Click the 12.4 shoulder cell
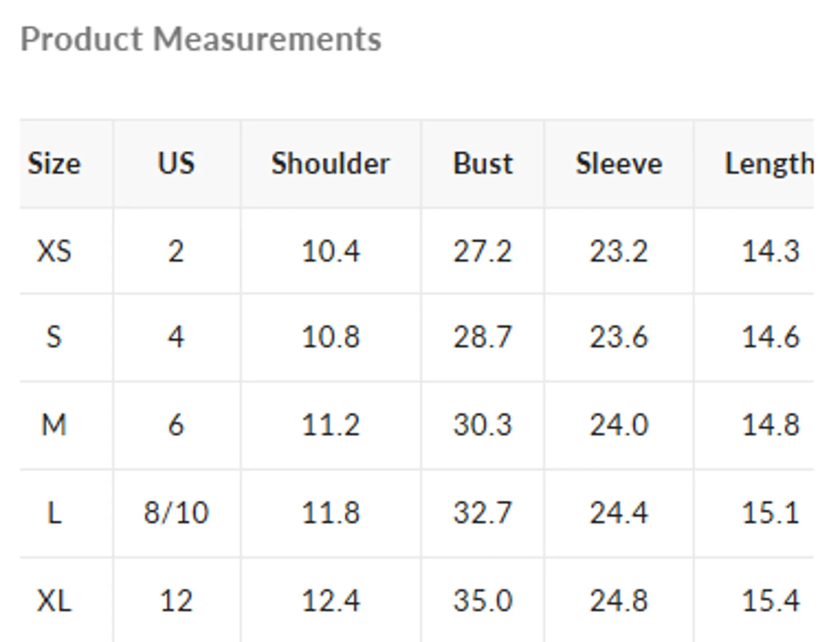Image resolution: width=840 pixels, height=642 pixels. tap(331, 601)
